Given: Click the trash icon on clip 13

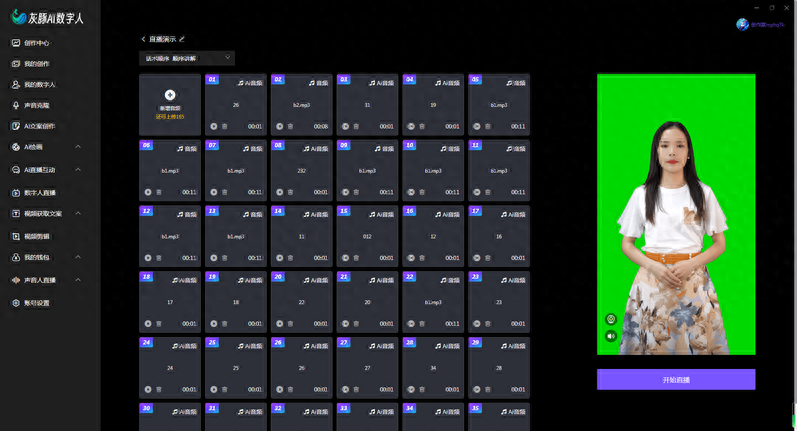Looking at the screenshot, I should [225, 258].
